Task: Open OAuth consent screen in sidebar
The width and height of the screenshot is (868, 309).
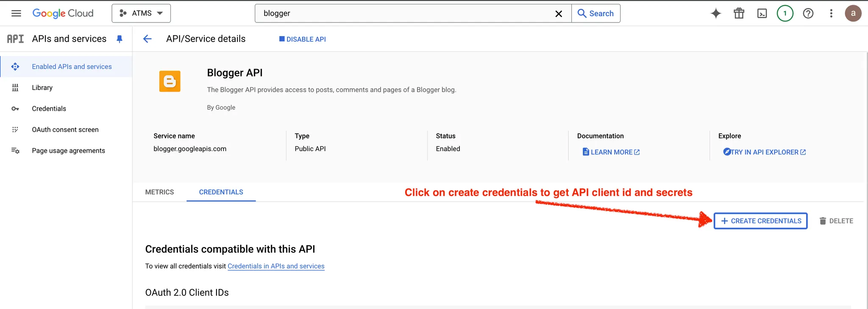Action: (x=65, y=129)
